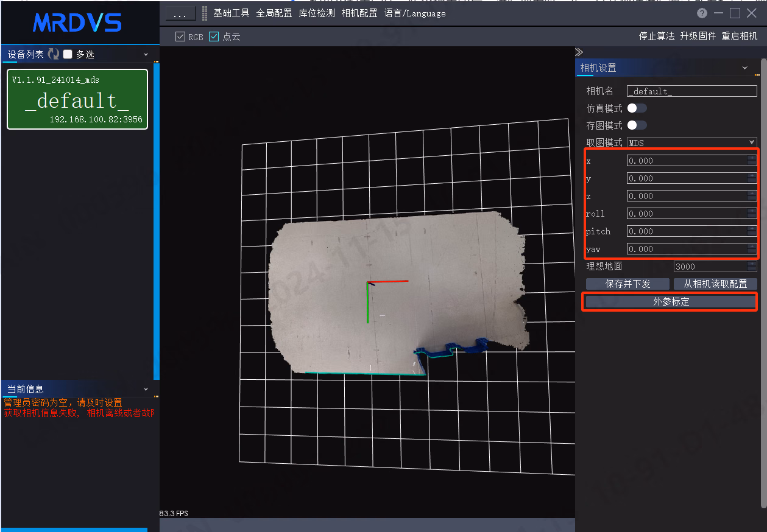767x532 pixels.
Task: Increase the x value spinner
Action: click(752, 158)
